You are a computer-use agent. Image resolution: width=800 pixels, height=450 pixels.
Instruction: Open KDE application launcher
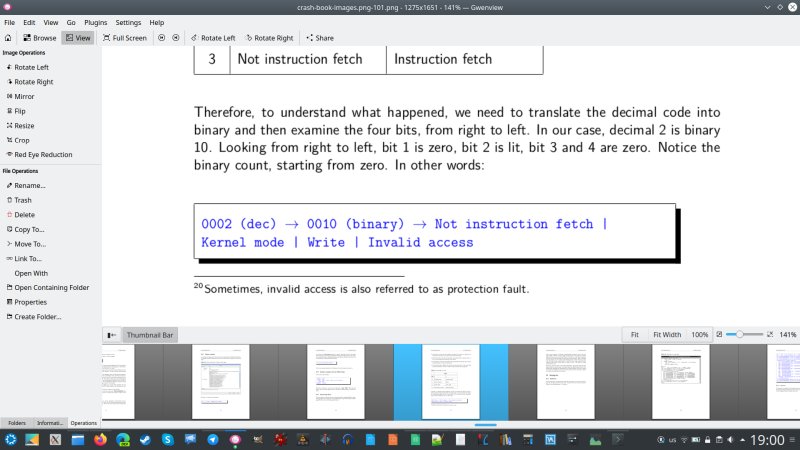[x=10, y=439]
